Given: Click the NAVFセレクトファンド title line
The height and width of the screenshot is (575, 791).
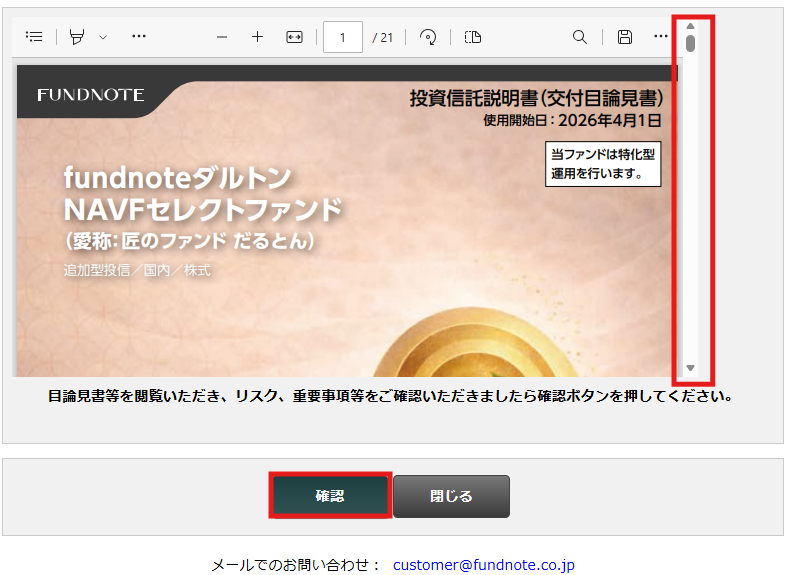Looking at the screenshot, I should (x=203, y=209).
